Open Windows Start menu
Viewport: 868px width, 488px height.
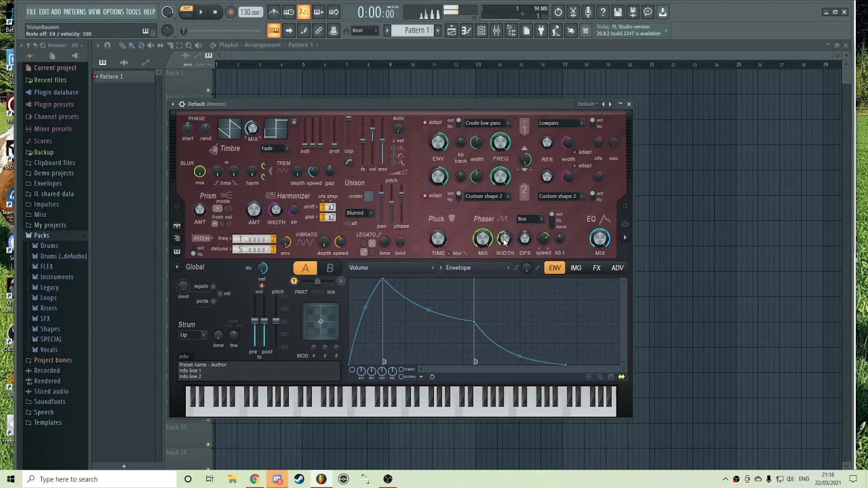tap(11, 479)
